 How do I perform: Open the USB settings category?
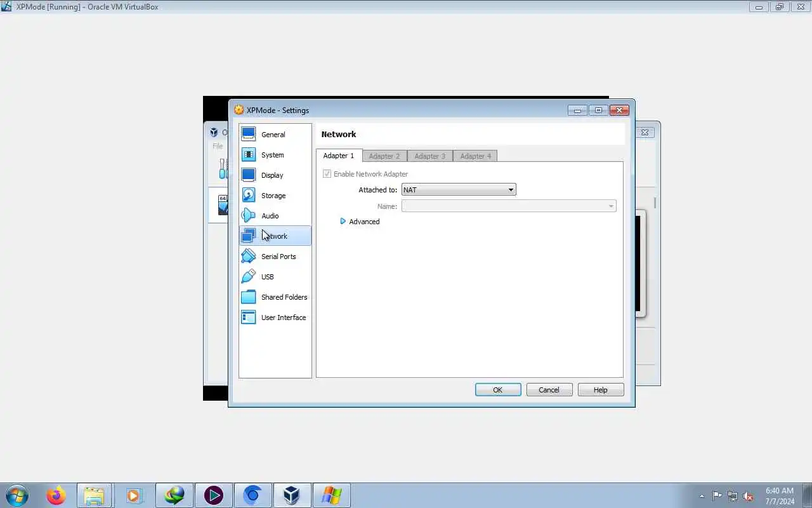(275, 277)
